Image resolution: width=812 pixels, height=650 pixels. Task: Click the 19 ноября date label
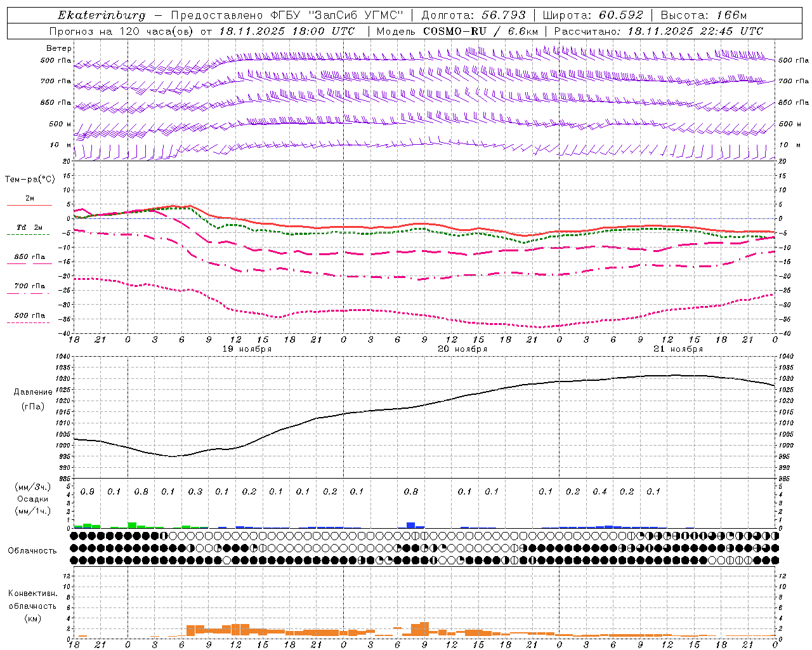(247, 349)
